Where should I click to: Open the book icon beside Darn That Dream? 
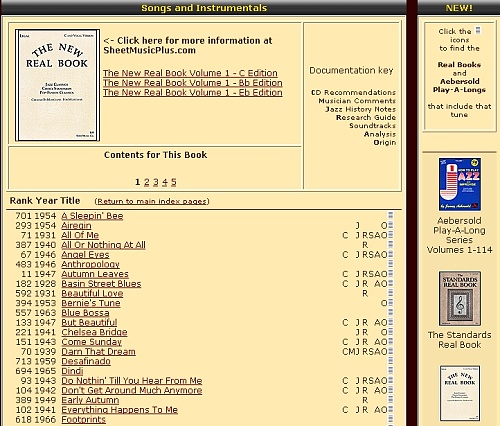[x=391, y=351]
